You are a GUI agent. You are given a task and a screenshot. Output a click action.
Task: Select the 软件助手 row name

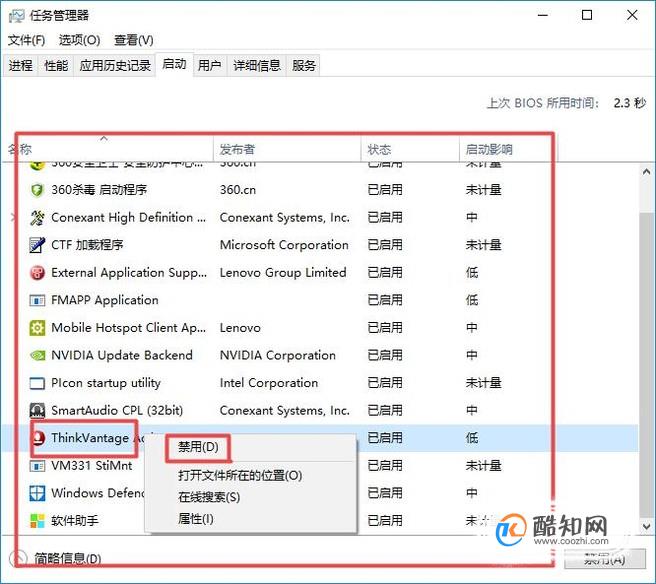[x=75, y=521]
